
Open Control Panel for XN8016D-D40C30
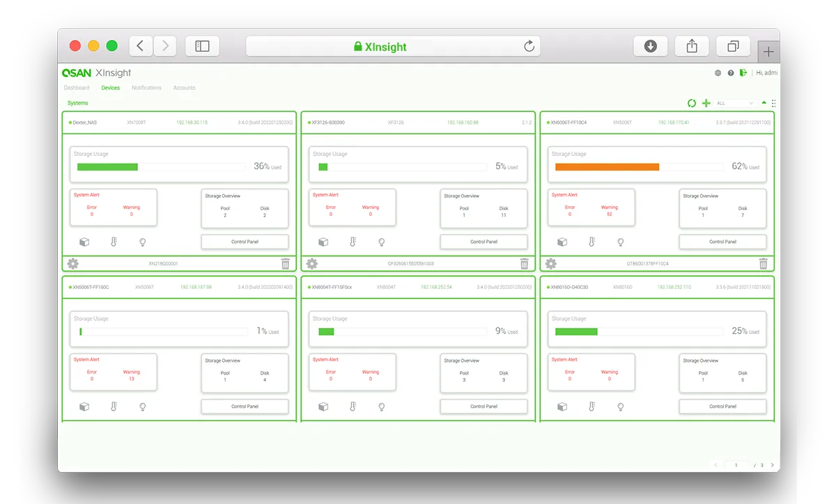[x=722, y=406]
